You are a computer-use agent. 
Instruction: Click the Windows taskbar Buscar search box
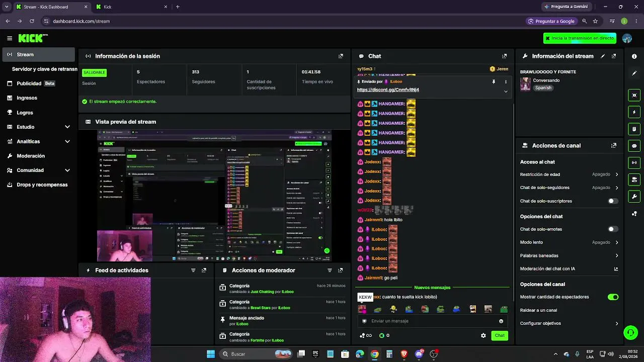coord(257,354)
